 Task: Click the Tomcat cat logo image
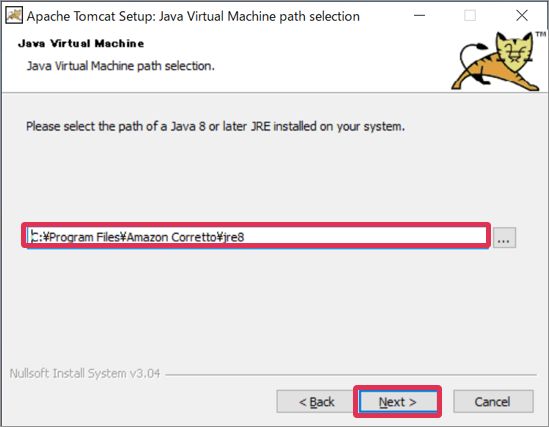[496, 61]
